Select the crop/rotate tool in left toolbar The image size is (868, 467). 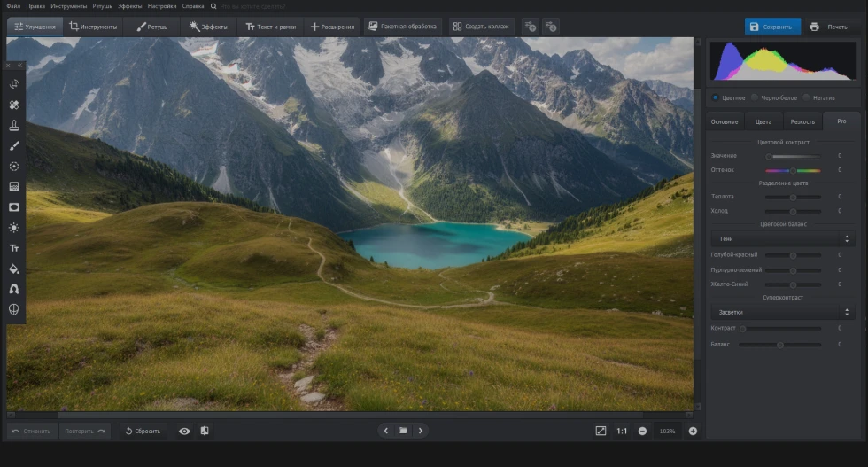tap(14, 84)
